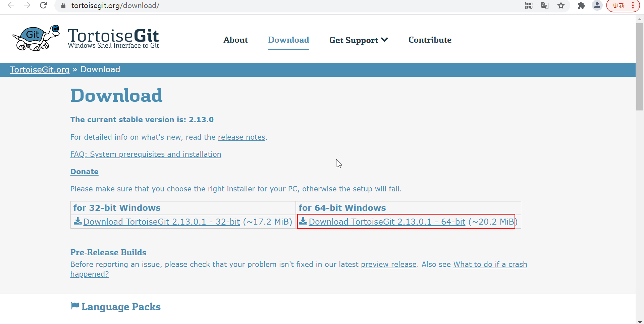The image size is (644, 324).
Task: Open the release notes link
Action: pyautogui.click(x=241, y=137)
